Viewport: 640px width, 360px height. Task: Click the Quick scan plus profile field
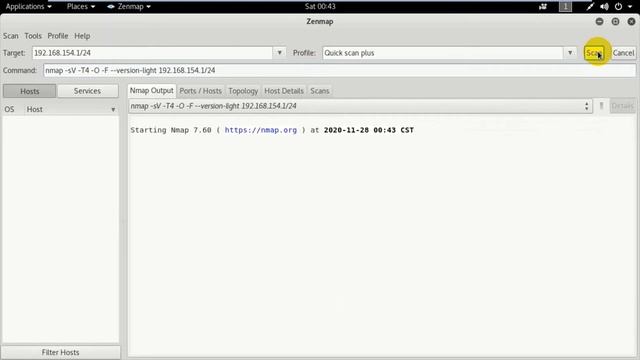442,53
